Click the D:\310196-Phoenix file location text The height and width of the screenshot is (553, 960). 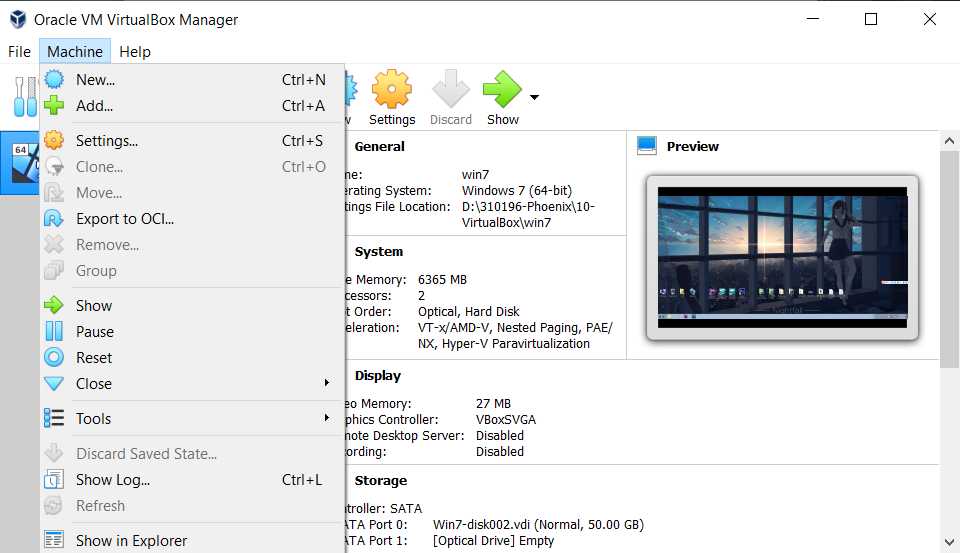(528, 214)
